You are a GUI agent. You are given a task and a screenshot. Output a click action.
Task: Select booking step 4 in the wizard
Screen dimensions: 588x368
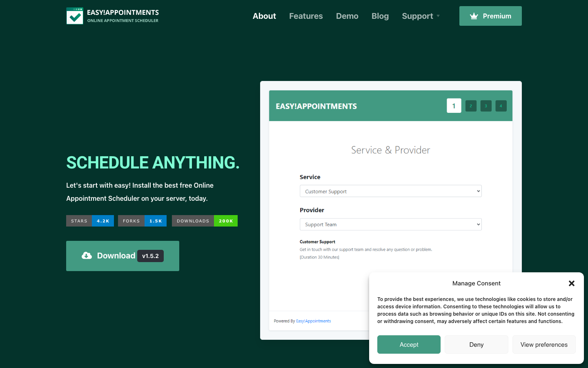tap(501, 105)
